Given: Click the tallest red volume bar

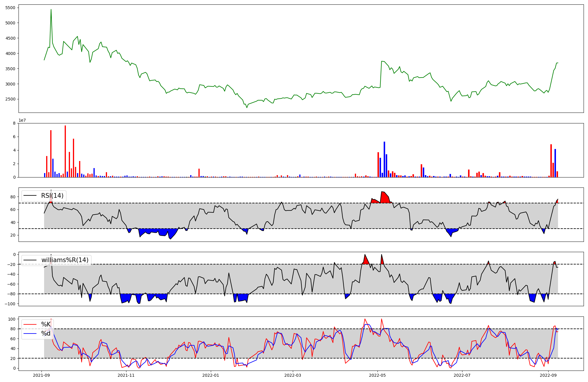Looking at the screenshot, I should (65, 151).
